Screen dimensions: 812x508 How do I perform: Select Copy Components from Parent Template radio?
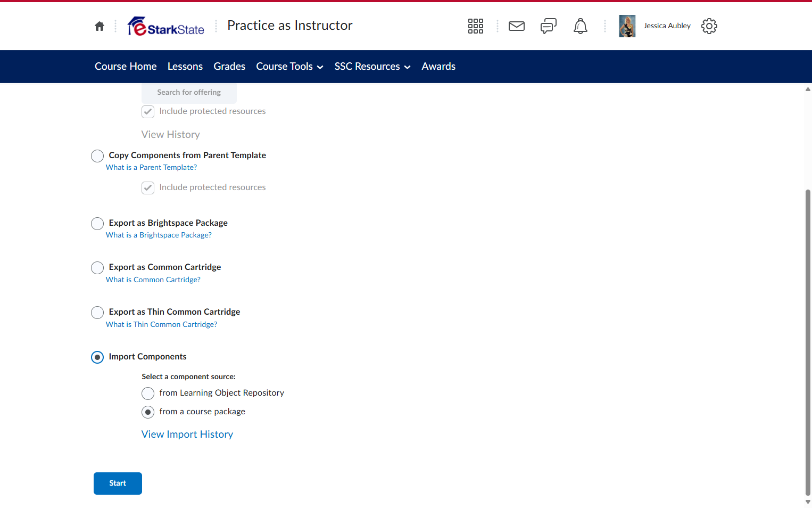97,156
